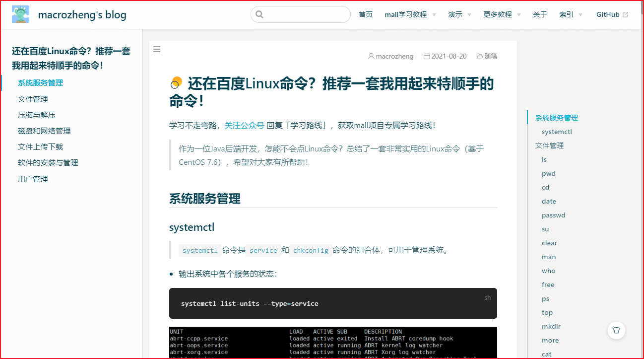This screenshot has height=359, width=644.
Task: Click the blog logo avatar image
Action: pos(21,14)
